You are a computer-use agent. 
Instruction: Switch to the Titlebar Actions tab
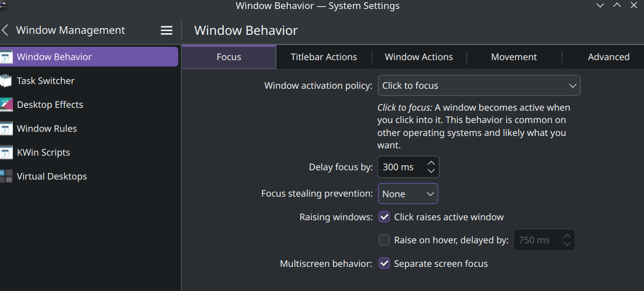point(324,57)
